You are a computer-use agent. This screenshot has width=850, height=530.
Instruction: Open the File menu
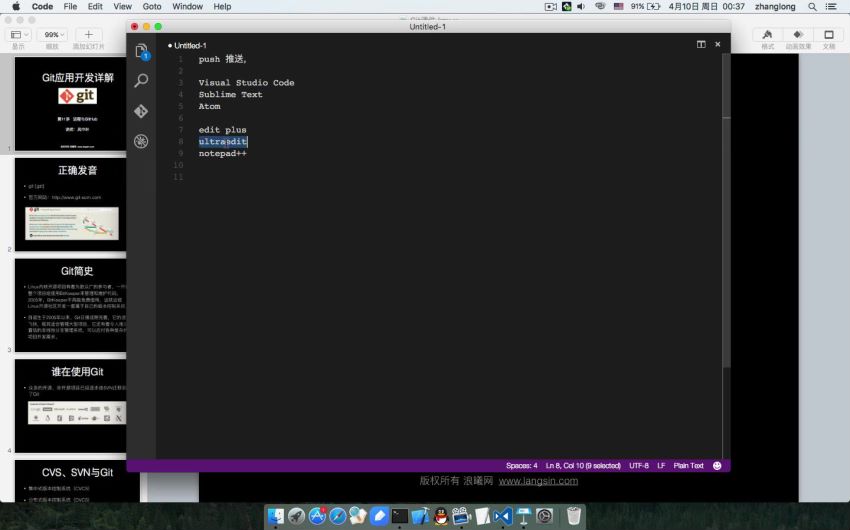[70, 7]
